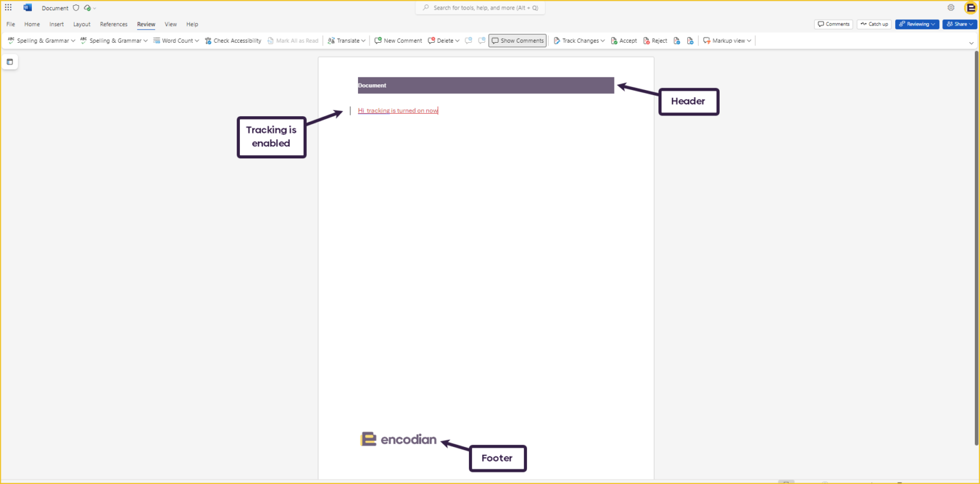Expand the Markup view options
Image resolution: width=980 pixels, height=484 pixels.
point(727,40)
